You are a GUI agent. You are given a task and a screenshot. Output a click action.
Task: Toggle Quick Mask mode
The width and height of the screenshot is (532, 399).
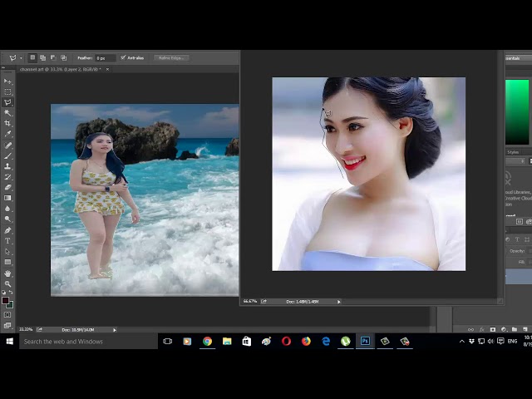click(x=7, y=315)
